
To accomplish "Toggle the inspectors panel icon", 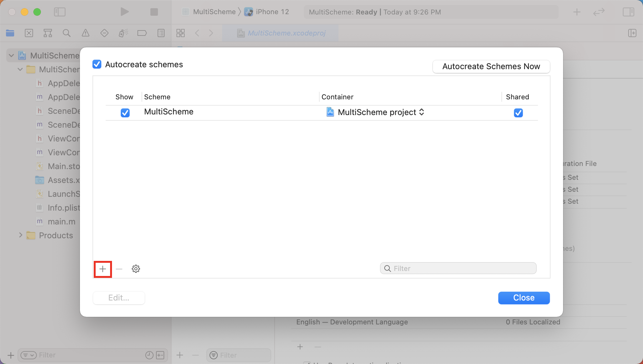I will [628, 12].
